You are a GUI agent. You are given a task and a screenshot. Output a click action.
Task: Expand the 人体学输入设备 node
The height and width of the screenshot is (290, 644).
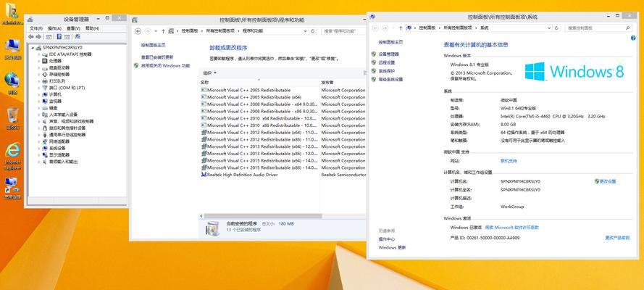click(39, 115)
